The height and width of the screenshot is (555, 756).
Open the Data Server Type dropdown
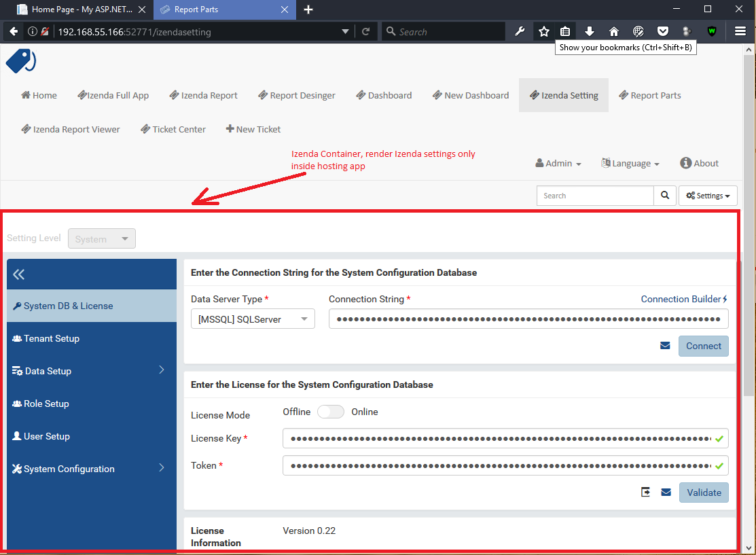click(x=253, y=319)
